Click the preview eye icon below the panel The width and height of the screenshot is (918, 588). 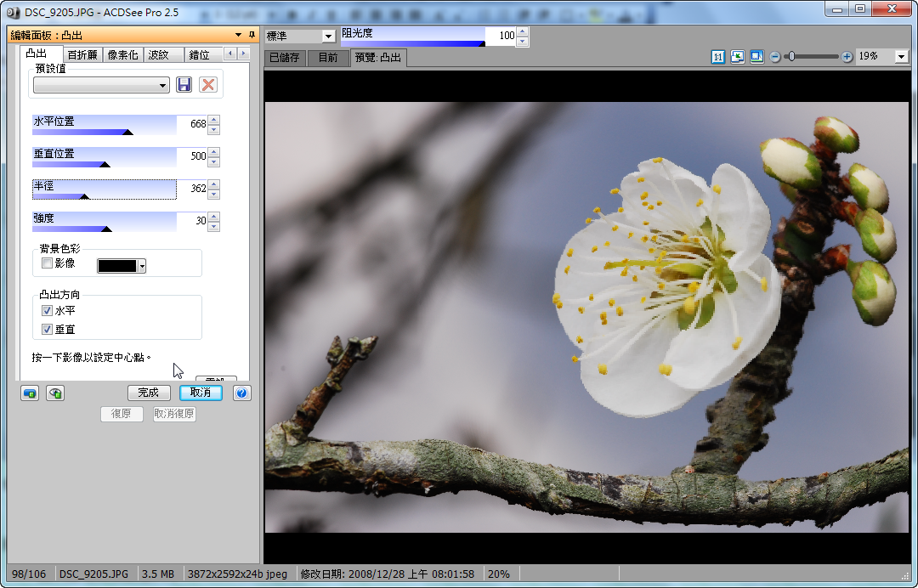click(55, 393)
